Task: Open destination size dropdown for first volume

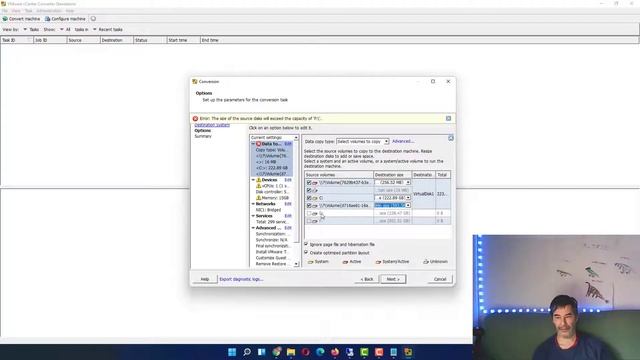Action: coord(408,182)
